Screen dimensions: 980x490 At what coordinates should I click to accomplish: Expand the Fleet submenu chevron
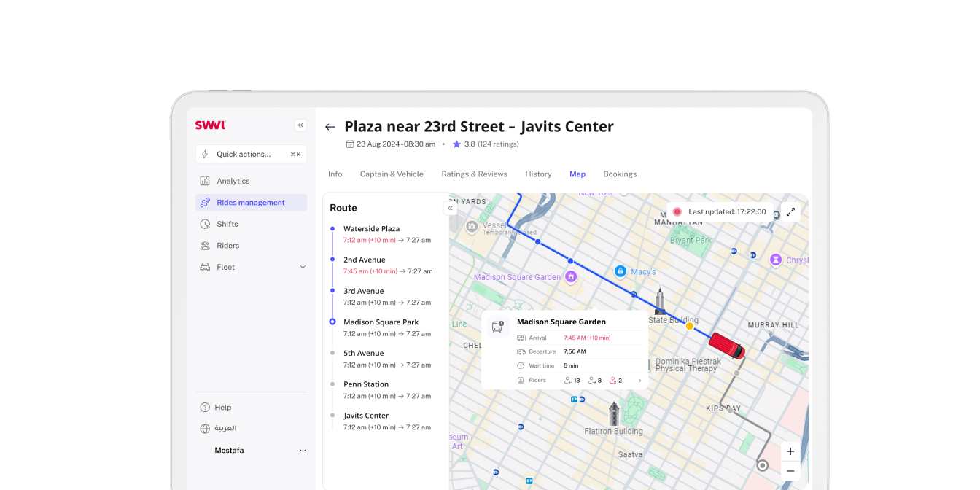(303, 267)
